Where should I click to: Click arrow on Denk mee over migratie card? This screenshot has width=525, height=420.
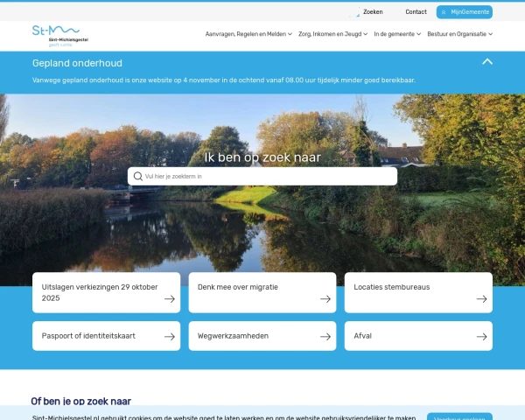pos(325,299)
